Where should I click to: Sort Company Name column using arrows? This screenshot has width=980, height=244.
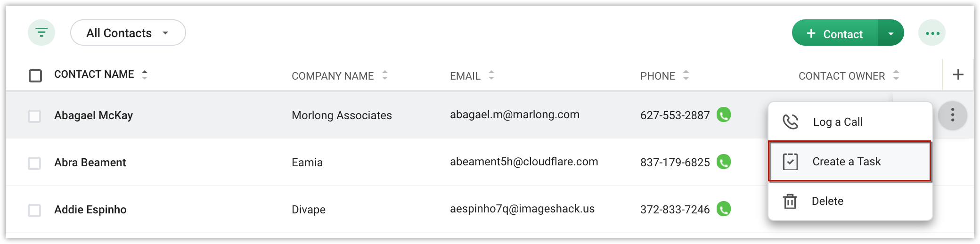click(x=385, y=75)
